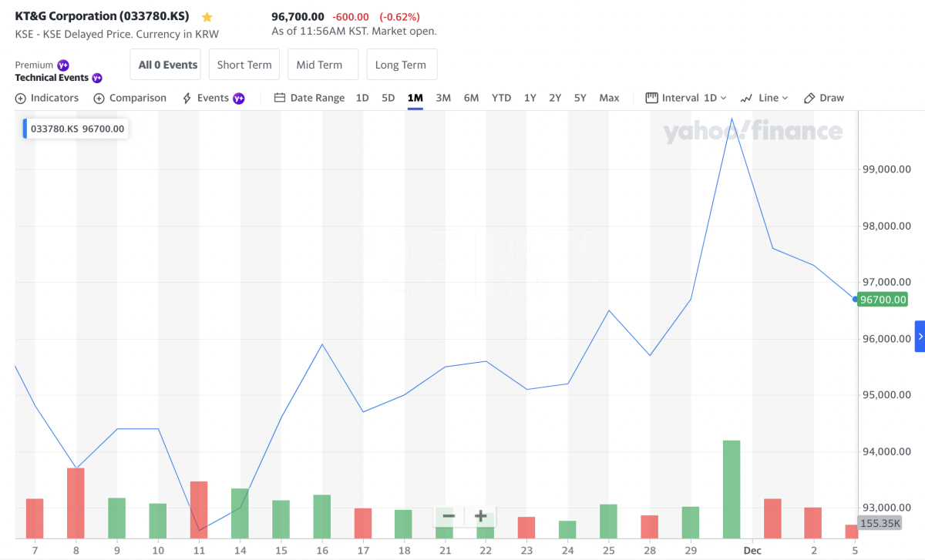Screen dimensions: 925x560
Task: Open the Line chart type dropdown
Action: point(764,98)
